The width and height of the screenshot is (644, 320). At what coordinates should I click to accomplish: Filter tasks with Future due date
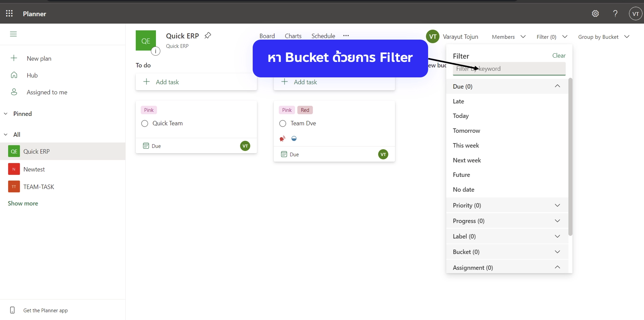461,175
